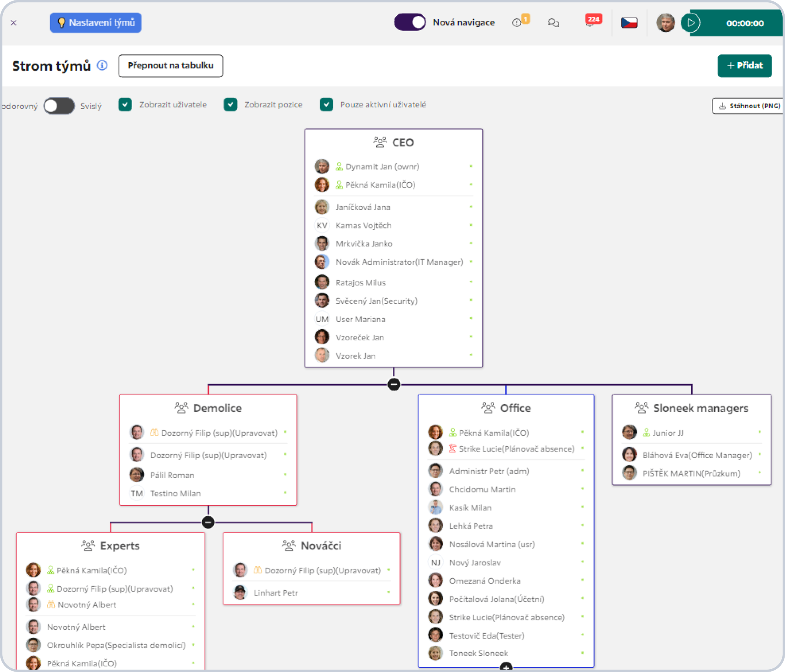
Task: Click the red icon beside Strike Lucie
Action: 453,449
